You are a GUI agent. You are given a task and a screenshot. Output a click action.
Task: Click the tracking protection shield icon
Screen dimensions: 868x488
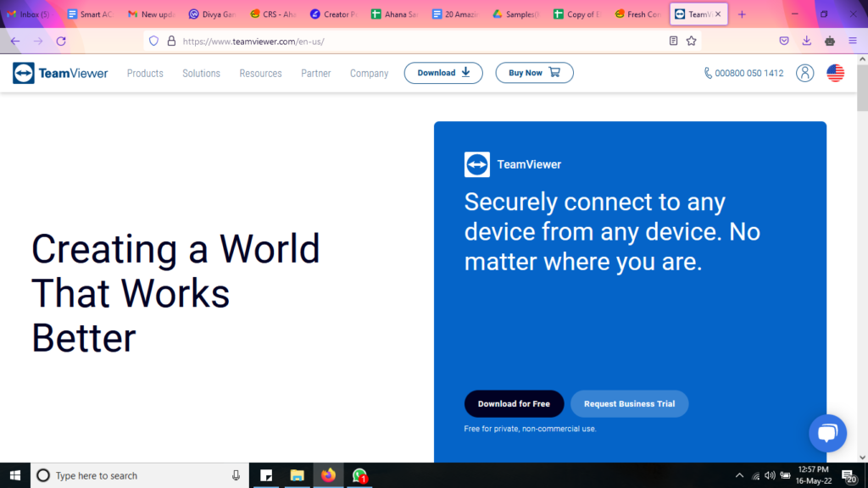154,41
